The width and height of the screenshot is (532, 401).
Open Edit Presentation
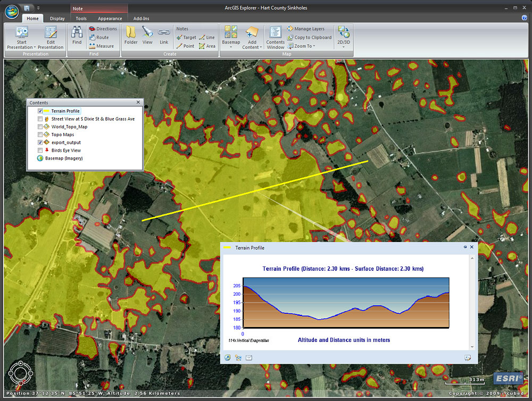(51, 37)
